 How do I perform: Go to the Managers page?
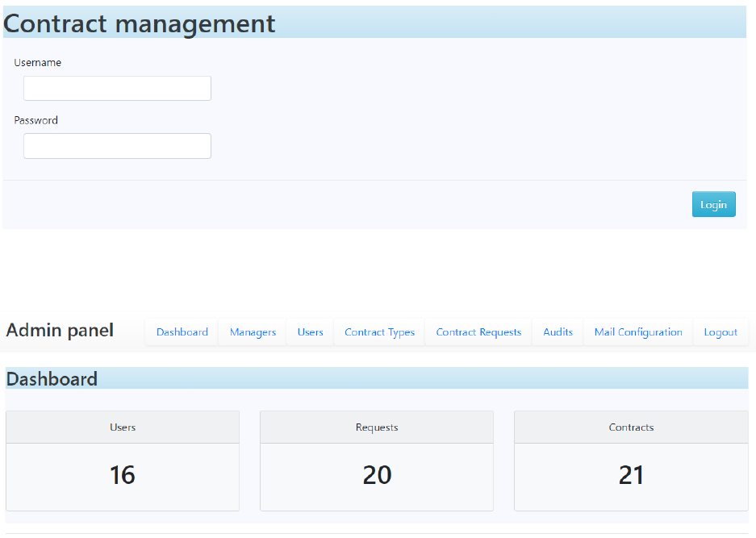(x=253, y=332)
